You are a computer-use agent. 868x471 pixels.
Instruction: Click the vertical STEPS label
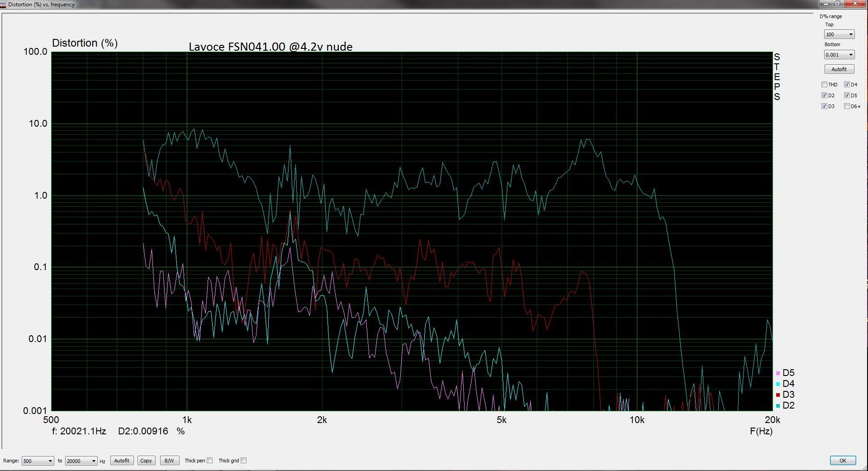pyautogui.click(x=777, y=76)
